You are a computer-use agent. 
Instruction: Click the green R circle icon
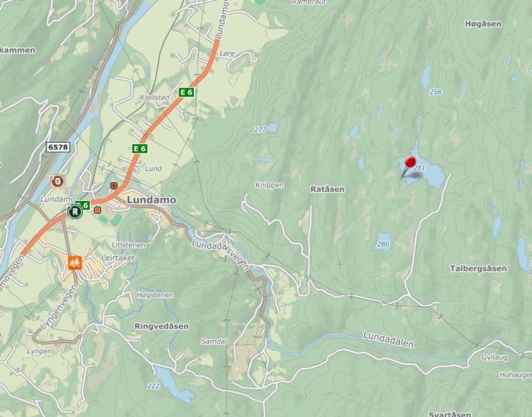(x=75, y=212)
